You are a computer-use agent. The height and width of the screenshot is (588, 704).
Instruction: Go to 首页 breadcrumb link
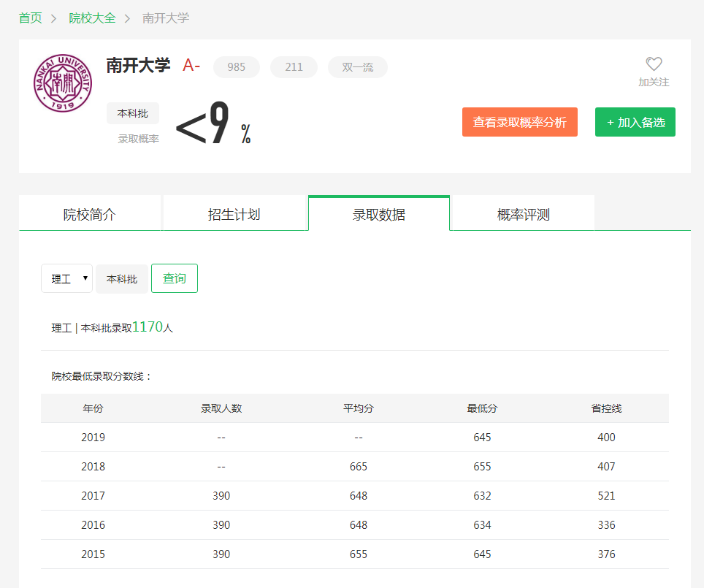click(x=31, y=18)
